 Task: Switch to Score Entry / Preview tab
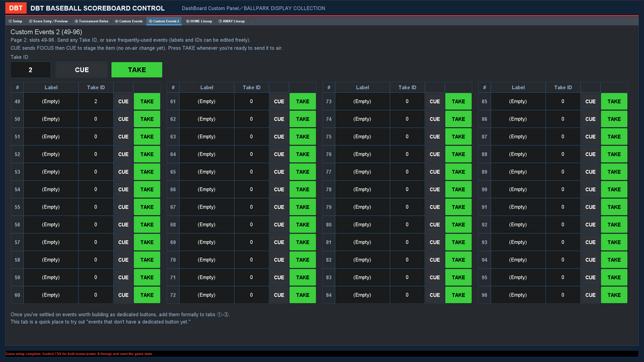click(x=48, y=21)
